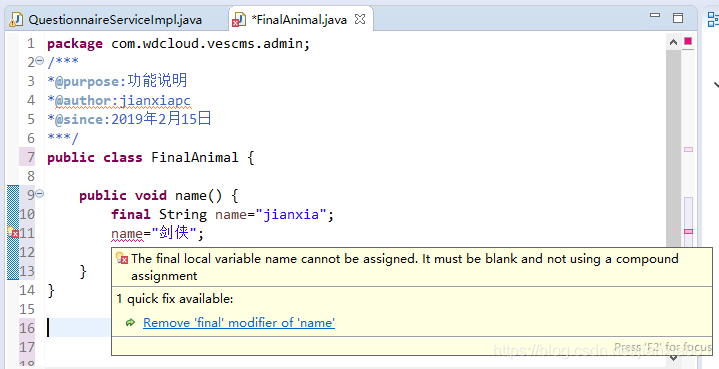Collapse the name() method fold on line 9
The width and height of the screenshot is (719, 369).
(40, 193)
